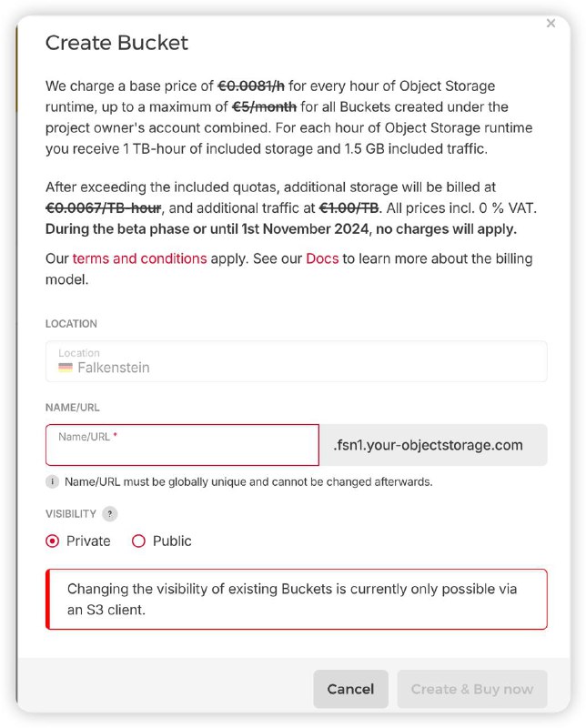The height and width of the screenshot is (728, 586).
Task: Click the S3 client visibility warning notice
Action: 296,599
